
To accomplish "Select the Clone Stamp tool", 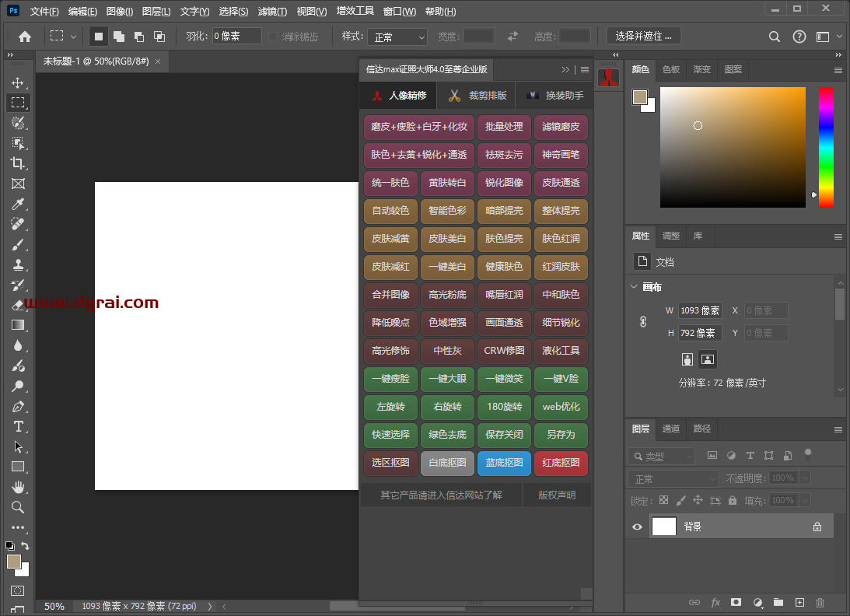I will click(x=18, y=264).
